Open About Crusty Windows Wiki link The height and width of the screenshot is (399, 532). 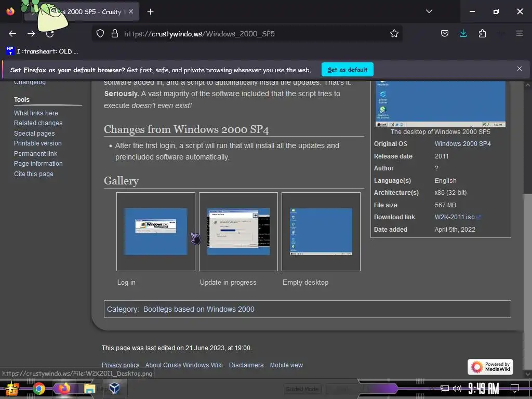click(184, 365)
